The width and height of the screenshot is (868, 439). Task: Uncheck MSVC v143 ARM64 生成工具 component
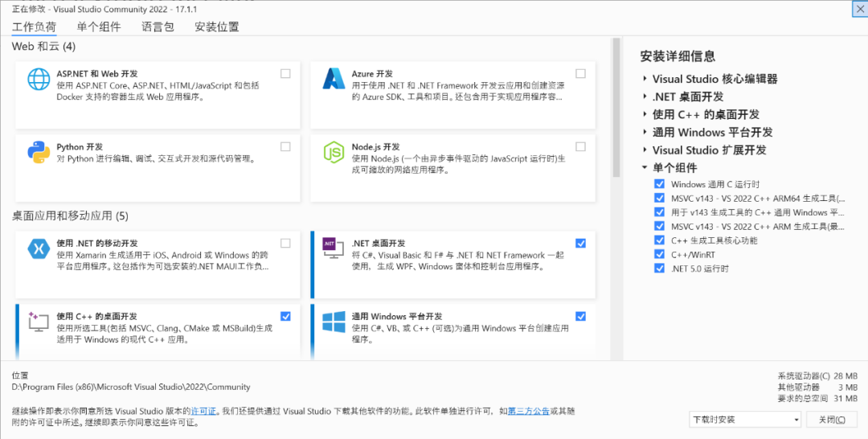point(659,198)
